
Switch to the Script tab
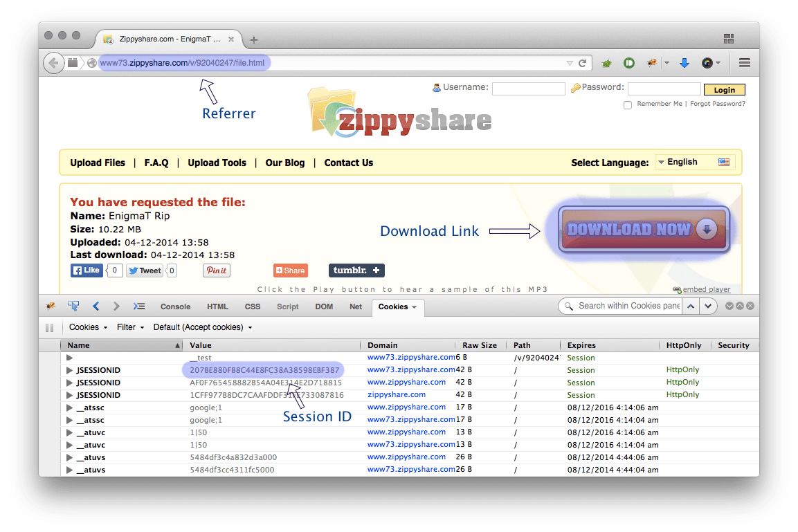coord(287,306)
